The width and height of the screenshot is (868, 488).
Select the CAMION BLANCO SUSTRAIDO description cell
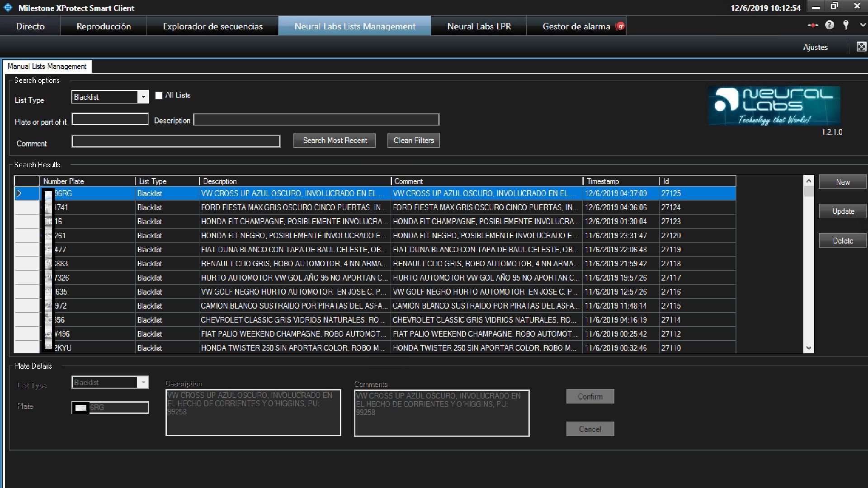(295, 305)
